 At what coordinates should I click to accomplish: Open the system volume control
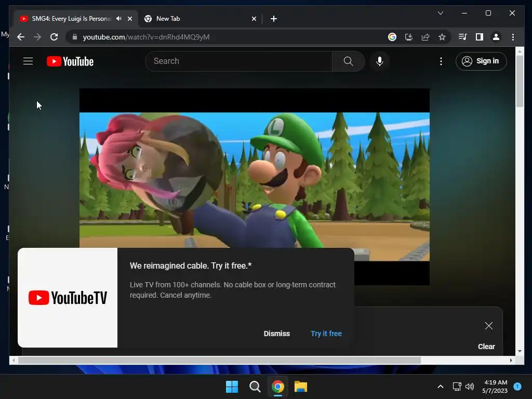(470, 387)
